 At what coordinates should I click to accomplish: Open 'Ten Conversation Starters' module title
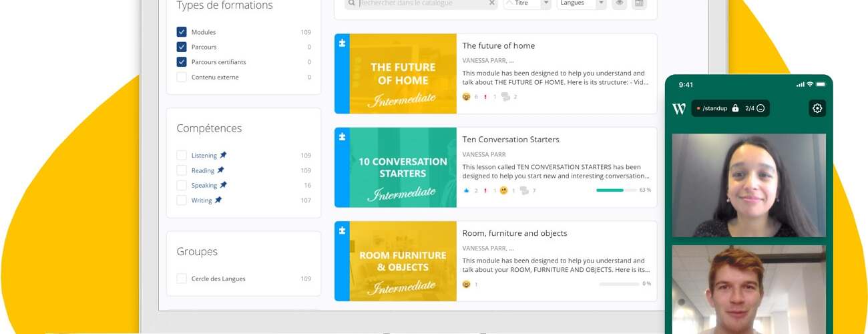tap(511, 140)
